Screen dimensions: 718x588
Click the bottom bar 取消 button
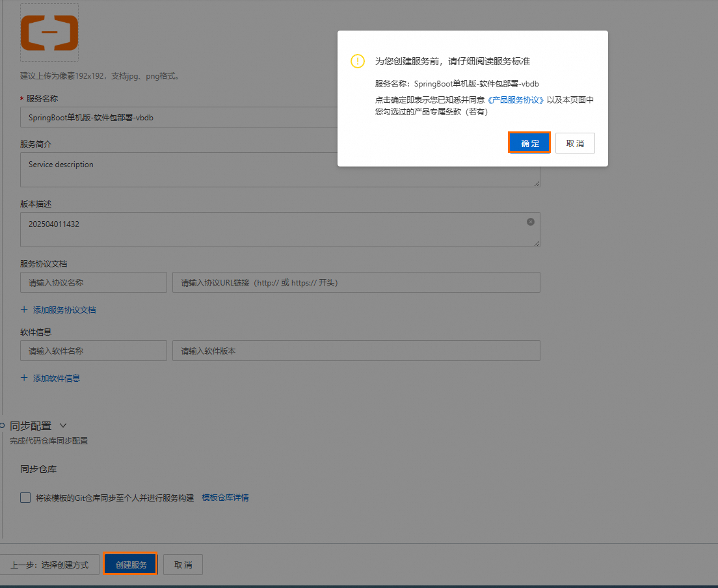coord(183,565)
